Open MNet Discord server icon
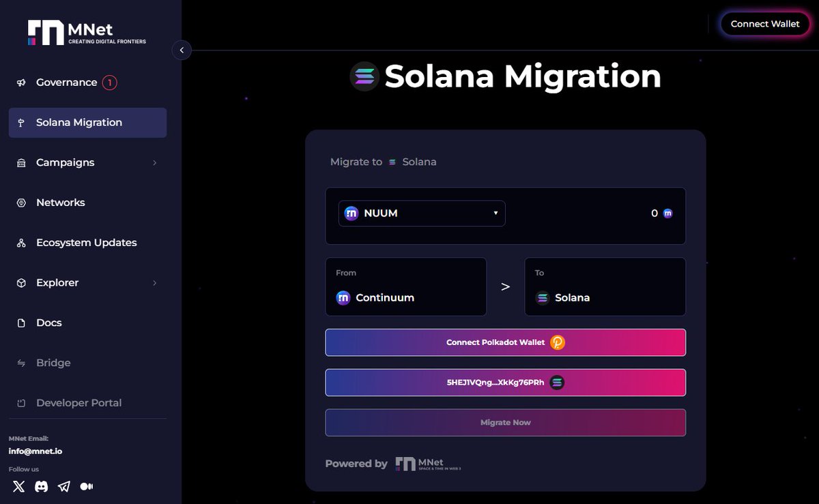 click(x=41, y=486)
